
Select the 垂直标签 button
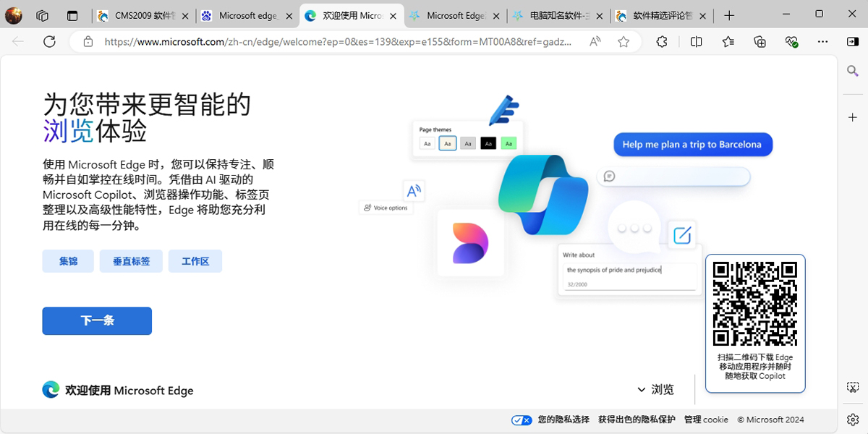click(x=132, y=261)
